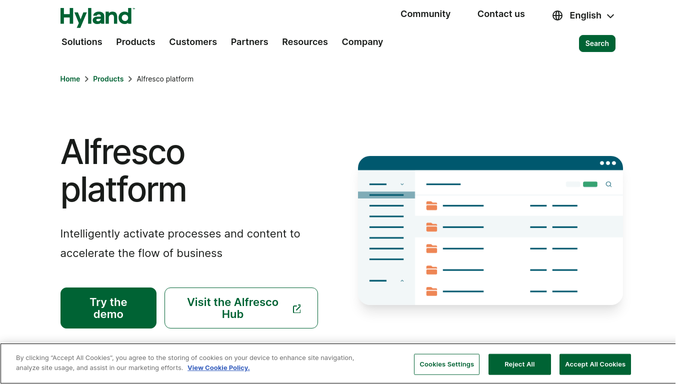The image size is (683, 384).
Task: Click the Hyland logo
Action: pos(97,17)
